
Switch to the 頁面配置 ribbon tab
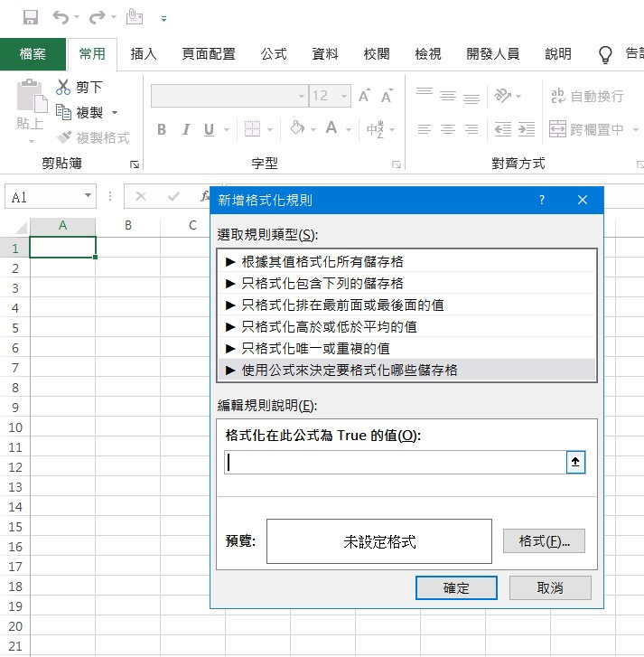(209, 54)
